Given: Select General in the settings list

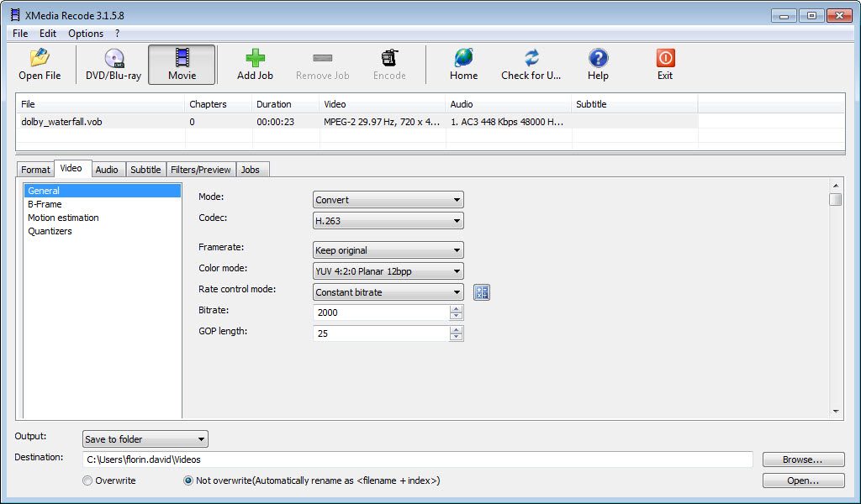Looking at the screenshot, I should coord(102,191).
